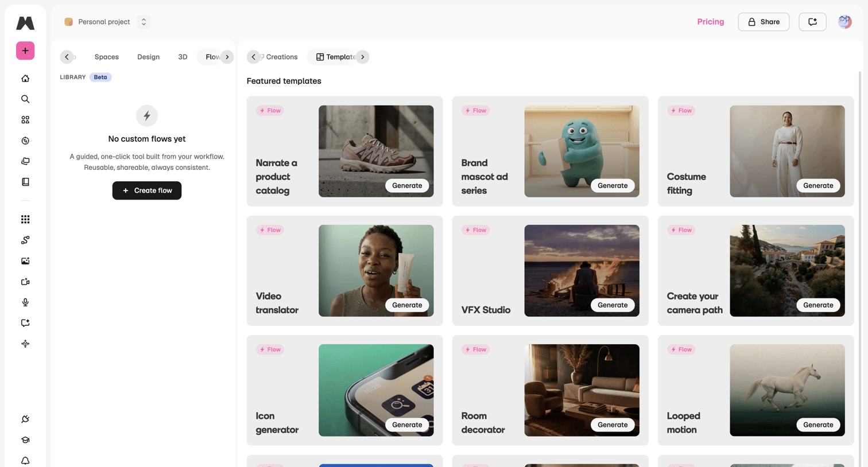868x467 pixels.
Task: Generate the Narrate a product catalog template
Action: 407,185
